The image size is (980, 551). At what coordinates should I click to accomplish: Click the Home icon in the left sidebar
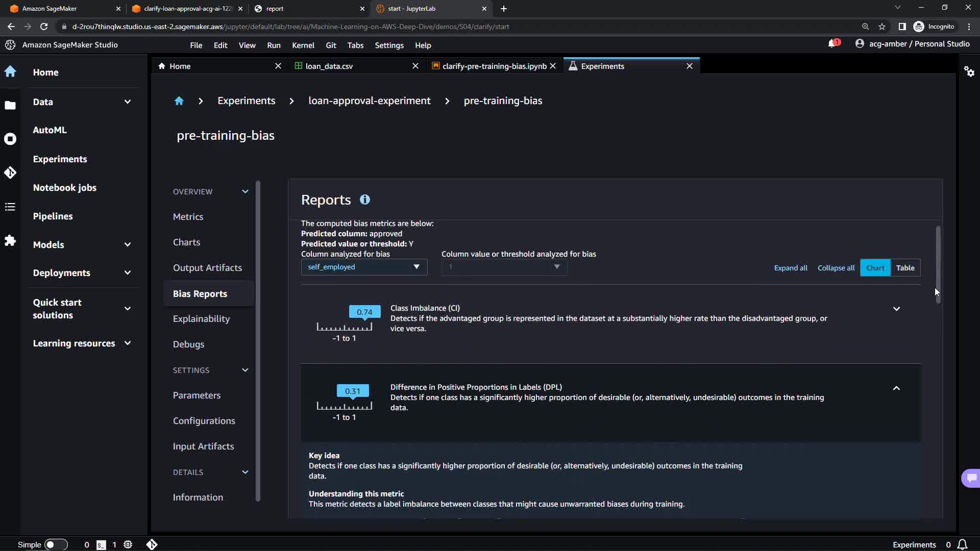(x=10, y=72)
